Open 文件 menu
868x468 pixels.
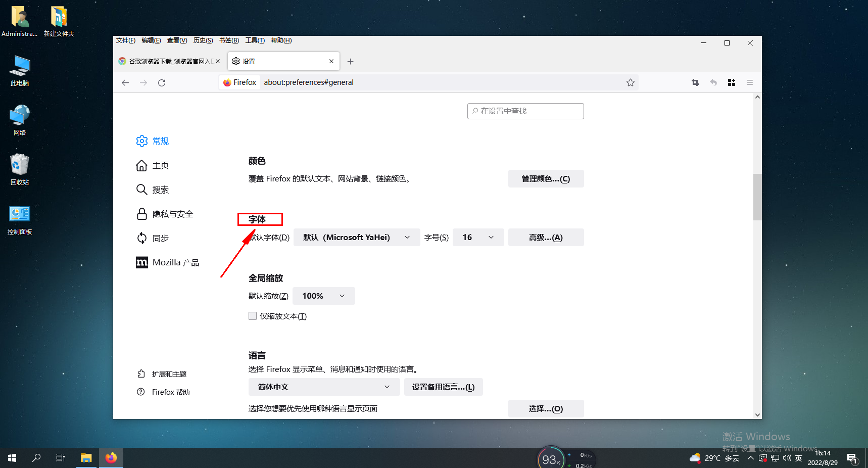pyautogui.click(x=126, y=40)
